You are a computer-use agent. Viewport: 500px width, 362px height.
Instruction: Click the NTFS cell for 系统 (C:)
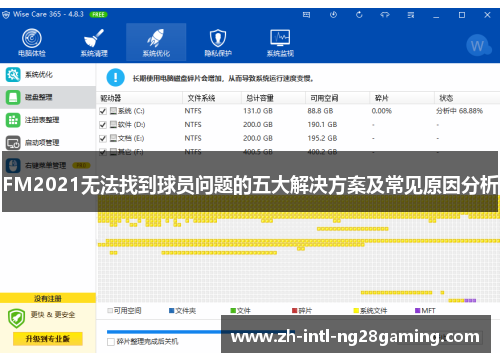(x=193, y=111)
